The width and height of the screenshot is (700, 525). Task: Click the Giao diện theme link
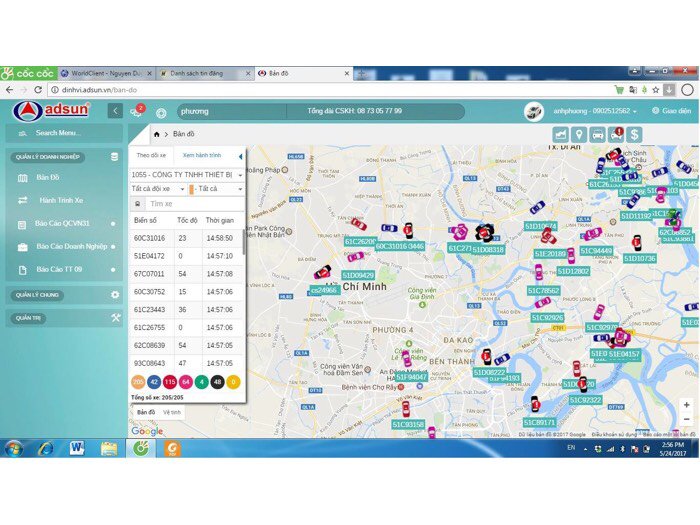point(671,110)
